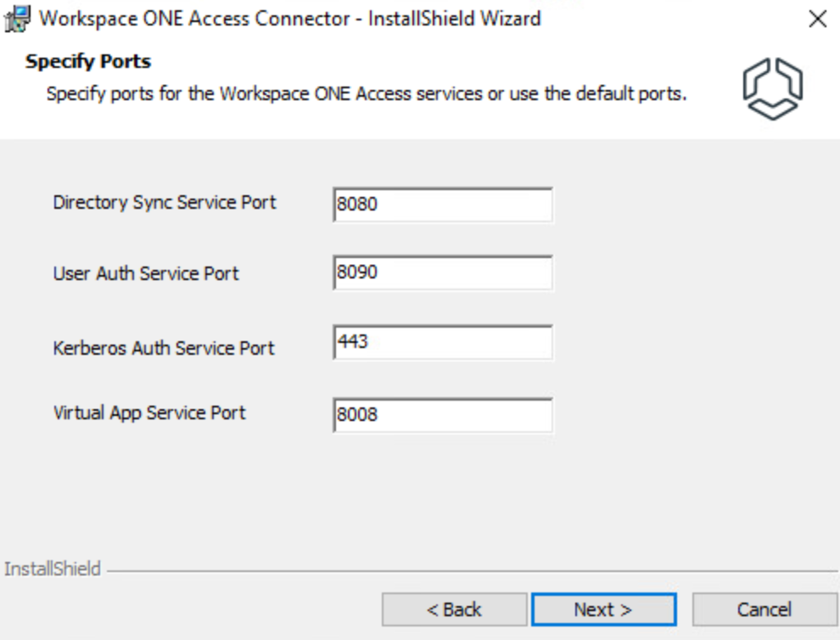Click into the Virtual App Service Port field
Screen dimensions: 840x640
click(443, 415)
